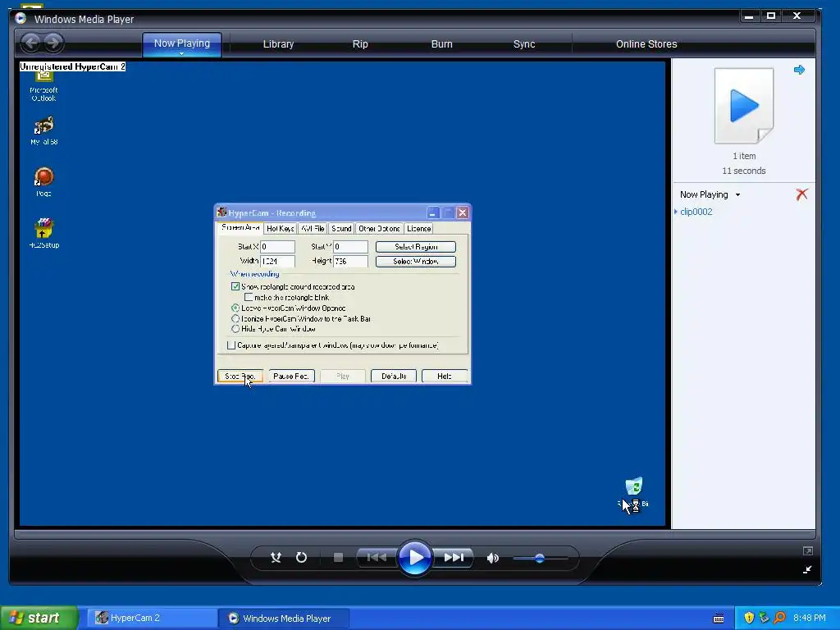Open the Sync tab
The image size is (840, 630).
click(x=524, y=44)
